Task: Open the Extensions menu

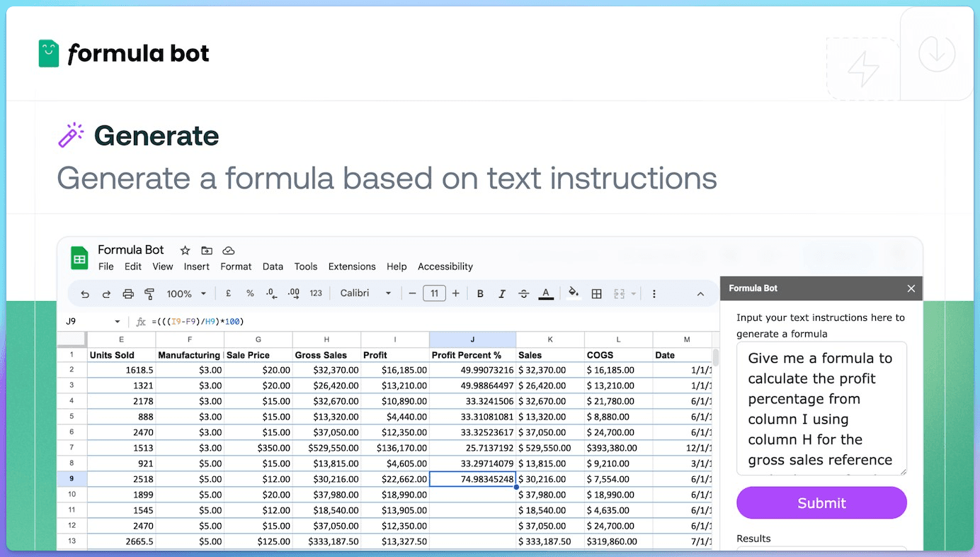Action: point(352,266)
